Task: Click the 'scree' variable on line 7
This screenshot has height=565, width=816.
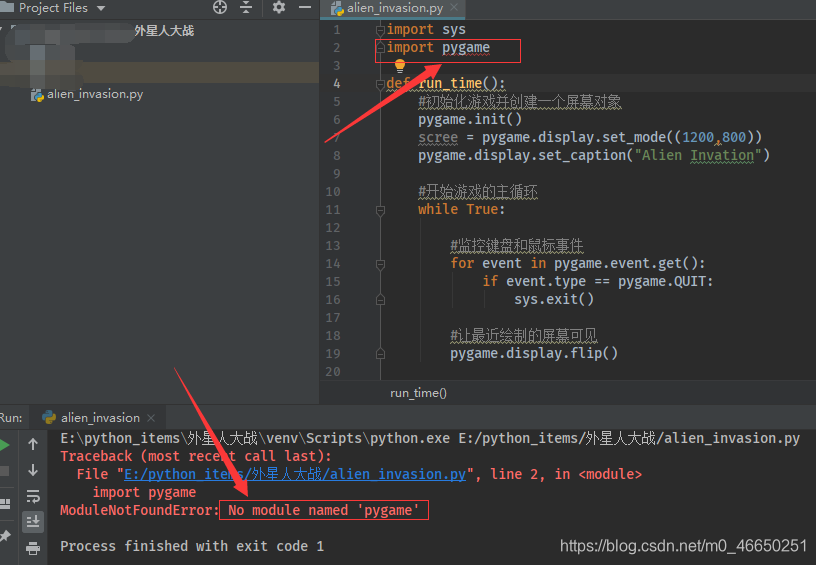Action: (438, 137)
